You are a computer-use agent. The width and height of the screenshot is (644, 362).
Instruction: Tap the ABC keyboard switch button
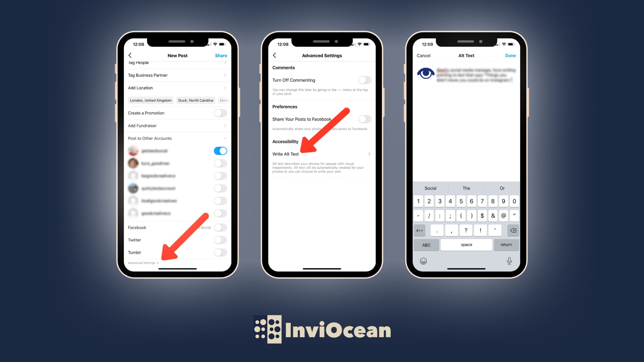pyautogui.click(x=426, y=244)
